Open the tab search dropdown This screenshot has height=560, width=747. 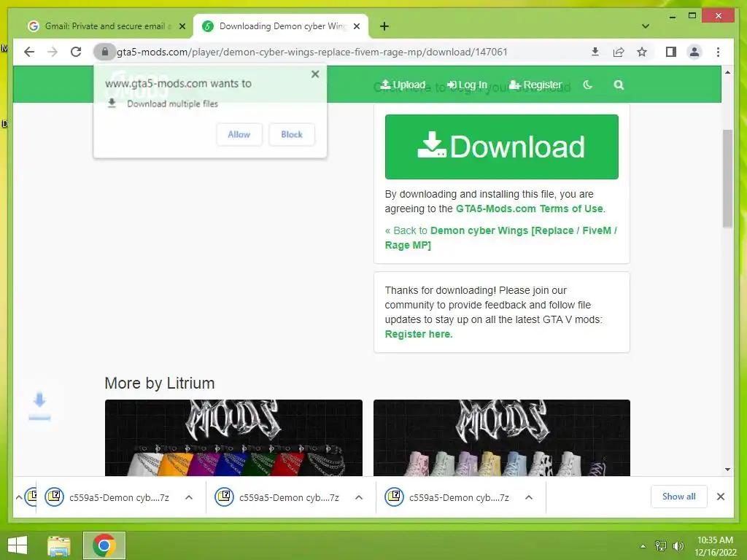point(646,26)
